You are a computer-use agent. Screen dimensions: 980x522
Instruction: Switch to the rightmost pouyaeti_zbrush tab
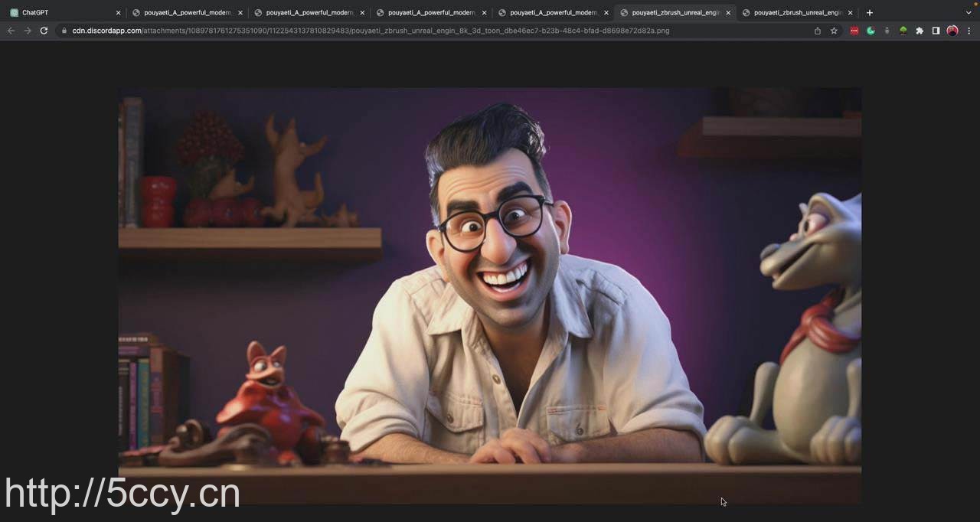click(x=796, y=12)
